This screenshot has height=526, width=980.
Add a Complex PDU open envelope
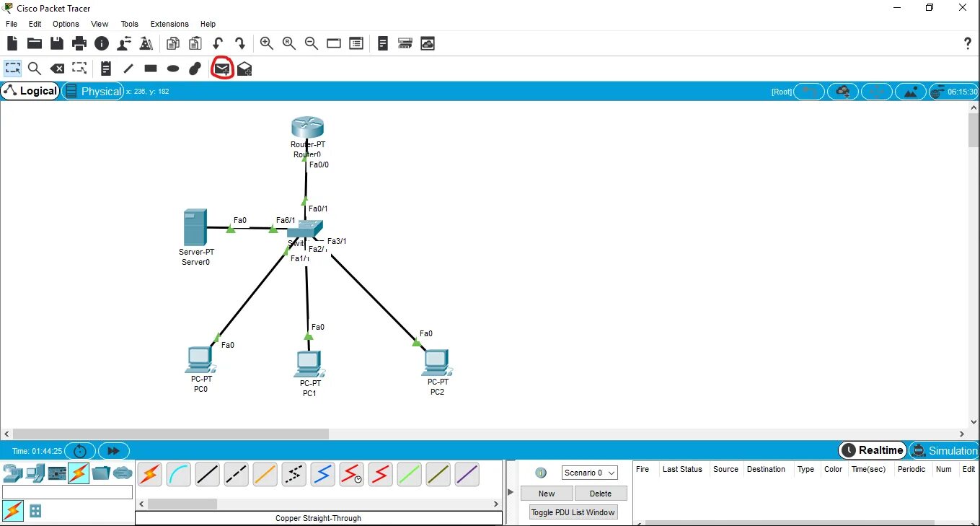(244, 69)
